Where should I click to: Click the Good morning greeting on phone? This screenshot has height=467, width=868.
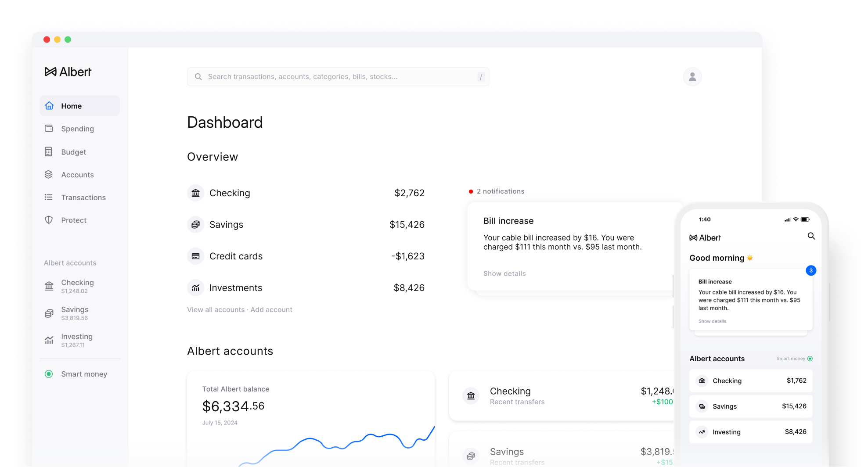tap(721, 258)
